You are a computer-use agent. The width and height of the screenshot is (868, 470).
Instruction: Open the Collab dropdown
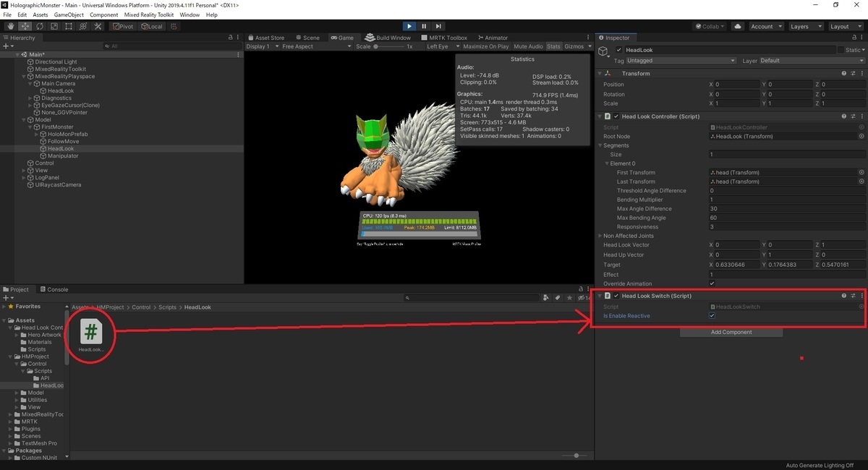pos(710,26)
